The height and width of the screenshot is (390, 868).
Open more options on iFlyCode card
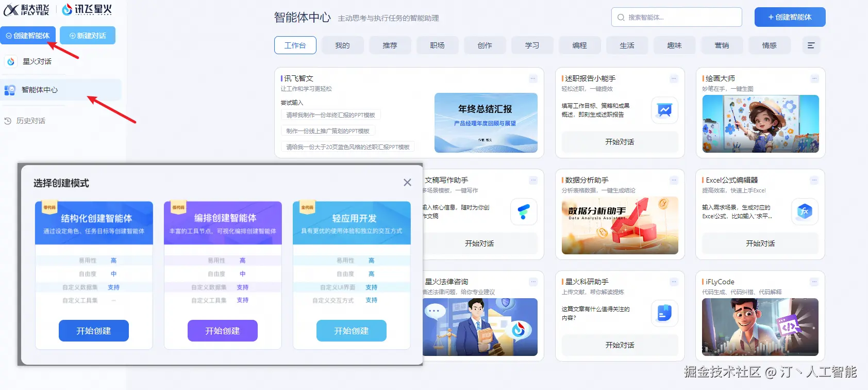pos(814,282)
